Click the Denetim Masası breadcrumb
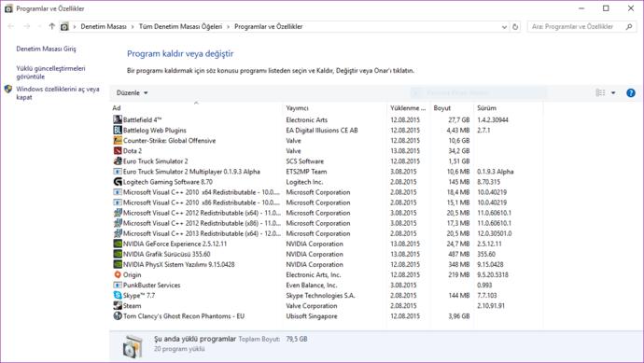 pos(104,27)
